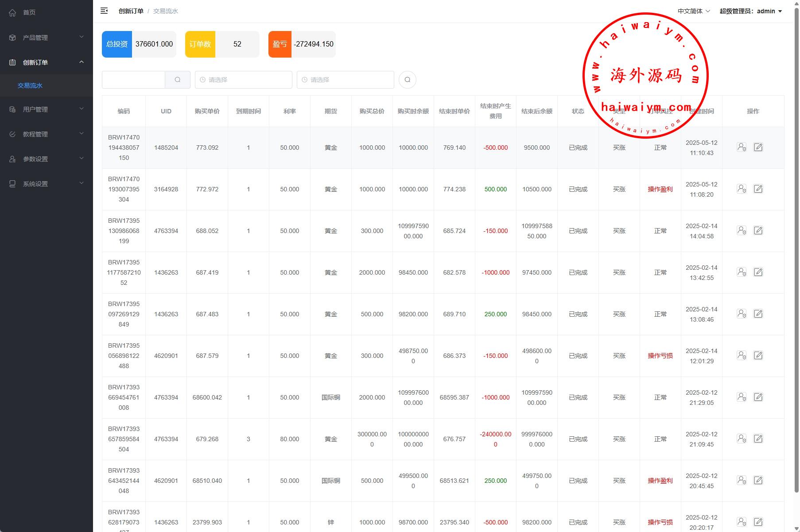This screenshot has height=532, width=800.
Task: Expand the 用户管理 sidebar menu
Action: (x=47, y=109)
